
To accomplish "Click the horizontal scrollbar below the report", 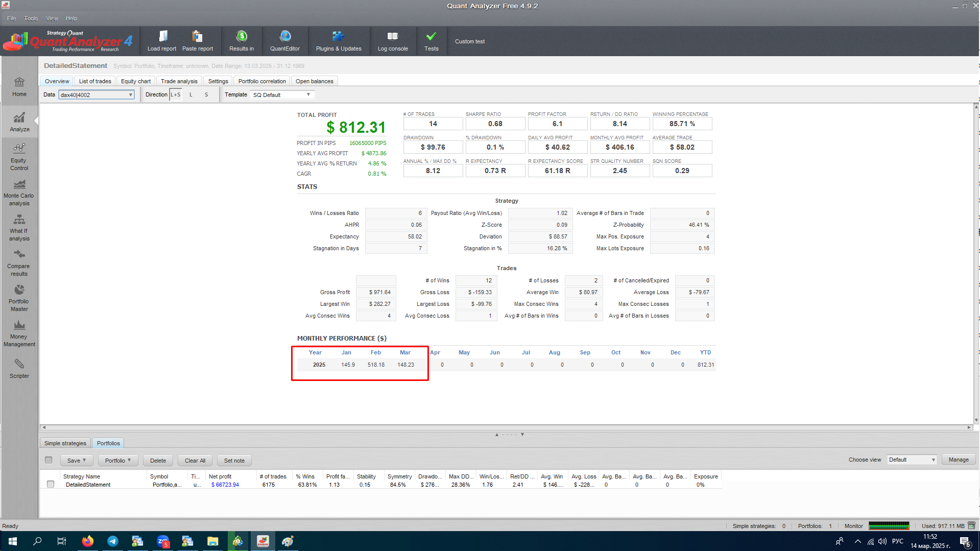I will (506, 427).
